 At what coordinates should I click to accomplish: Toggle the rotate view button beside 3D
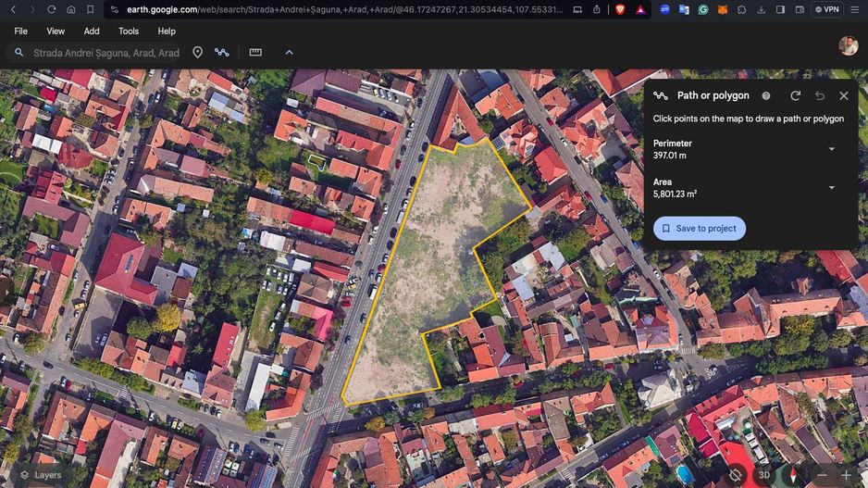pyautogui.click(x=736, y=475)
